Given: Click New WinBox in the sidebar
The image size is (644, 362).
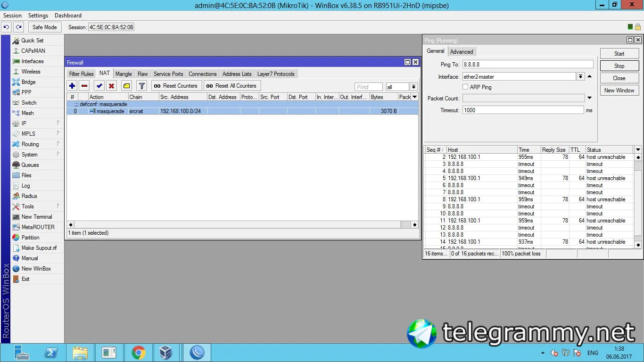Looking at the screenshot, I should point(36,269).
